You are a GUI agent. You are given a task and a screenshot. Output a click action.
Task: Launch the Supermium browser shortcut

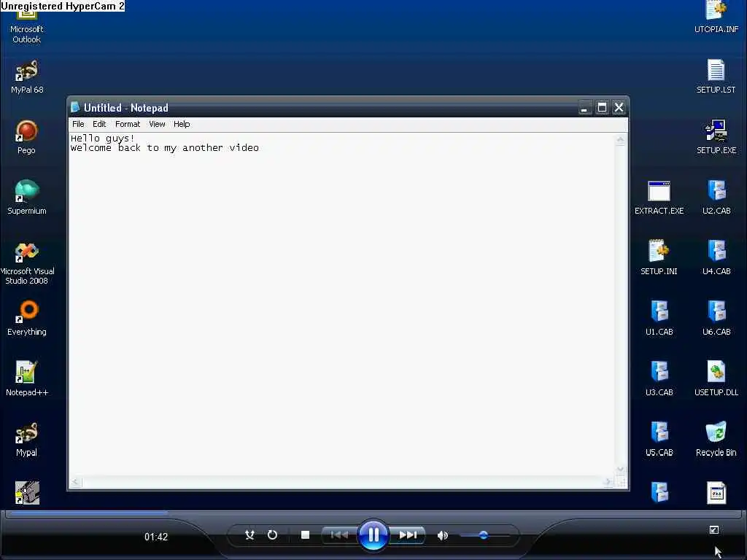click(27, 197)
